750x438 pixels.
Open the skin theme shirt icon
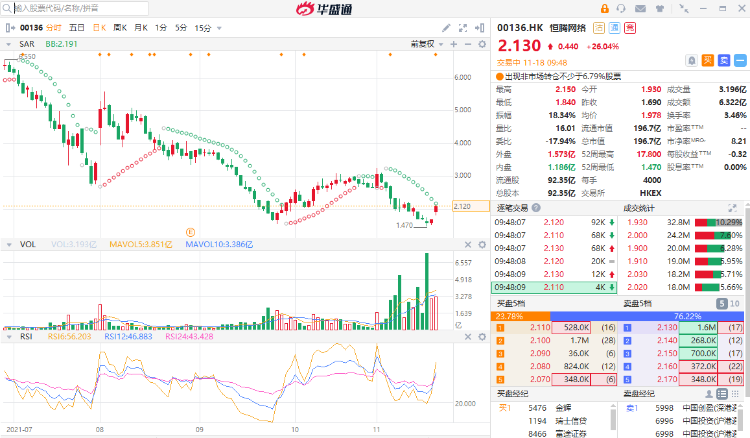point(660,9)
